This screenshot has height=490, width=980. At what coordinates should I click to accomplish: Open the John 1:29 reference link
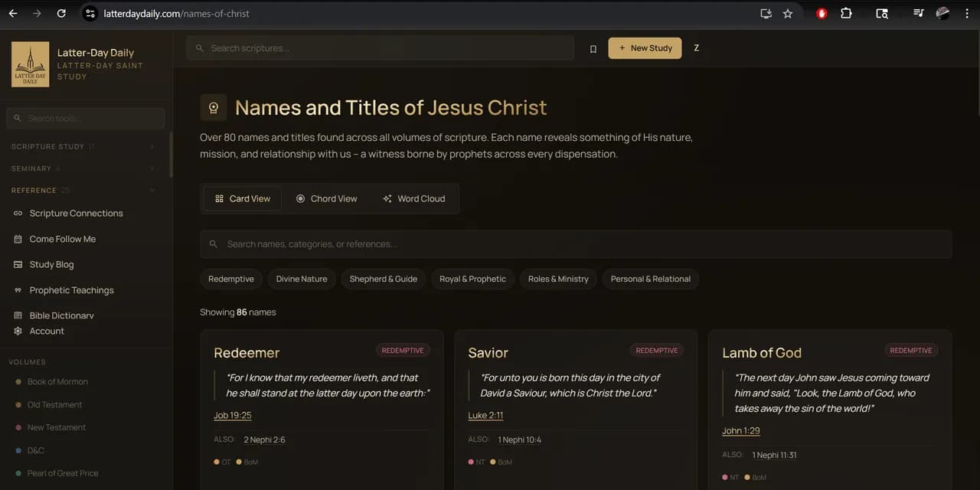(x=741, y=431)
